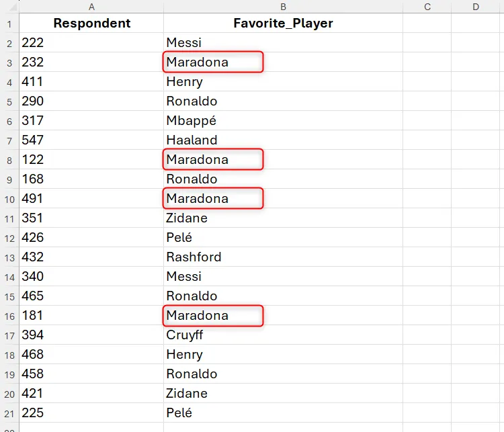Click the respondent cell with value 547

91,140
